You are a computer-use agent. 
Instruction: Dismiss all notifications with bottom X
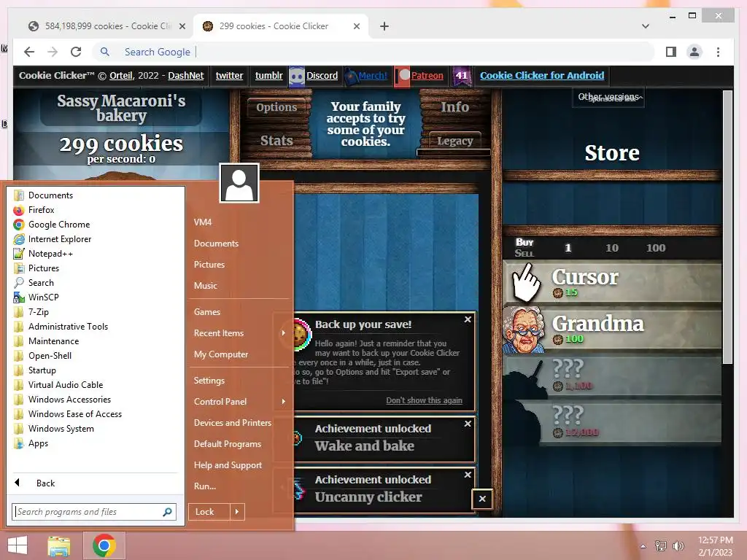click(482, 499)
